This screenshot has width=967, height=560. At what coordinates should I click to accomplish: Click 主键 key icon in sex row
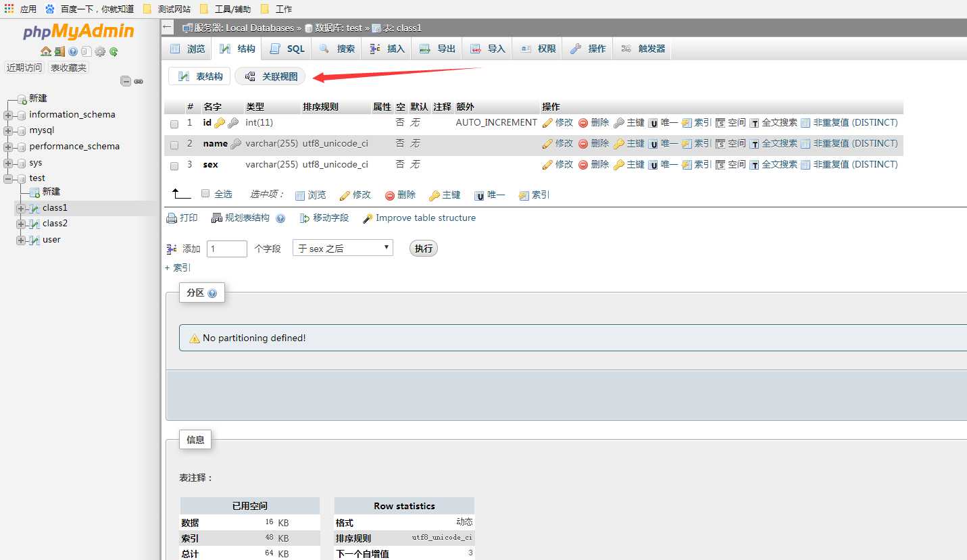pos(618,165)
